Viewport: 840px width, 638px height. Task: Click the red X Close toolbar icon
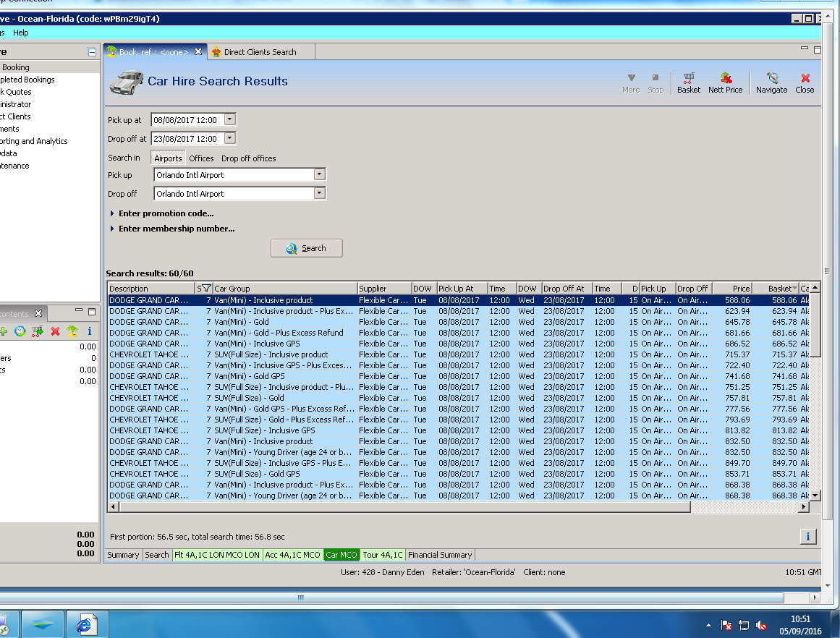coord(805,82)
